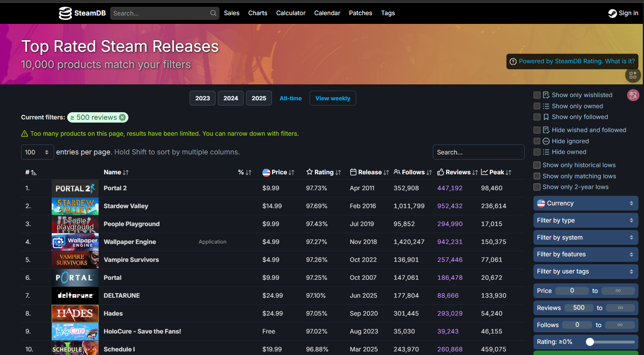The height and width of the screenshot is (355, 644).
Task: Click the Reviews minimum 500 input
Action: pyautogui.click(x=579, y=308)
